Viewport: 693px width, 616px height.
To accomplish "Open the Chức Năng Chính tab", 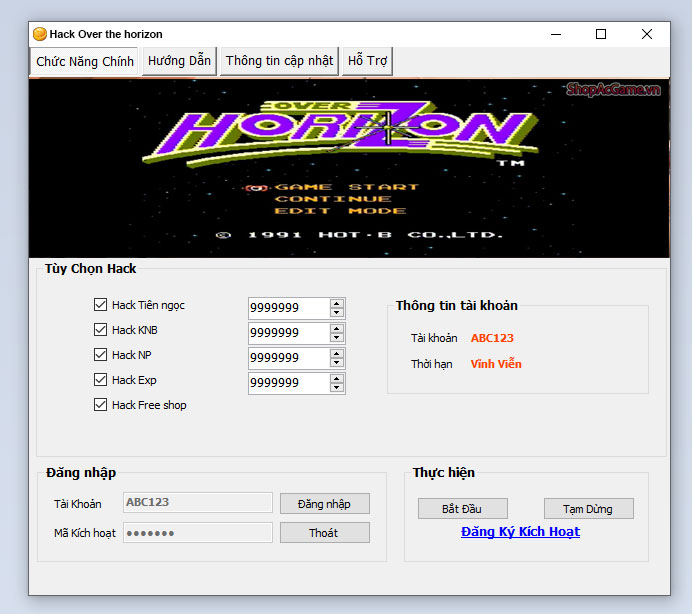I will tap(85, 61).
